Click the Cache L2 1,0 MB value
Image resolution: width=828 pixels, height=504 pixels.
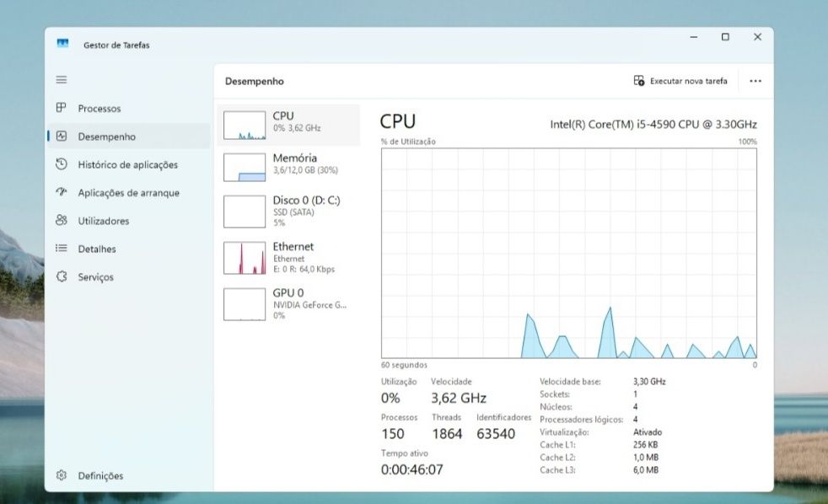pos(646,458)
